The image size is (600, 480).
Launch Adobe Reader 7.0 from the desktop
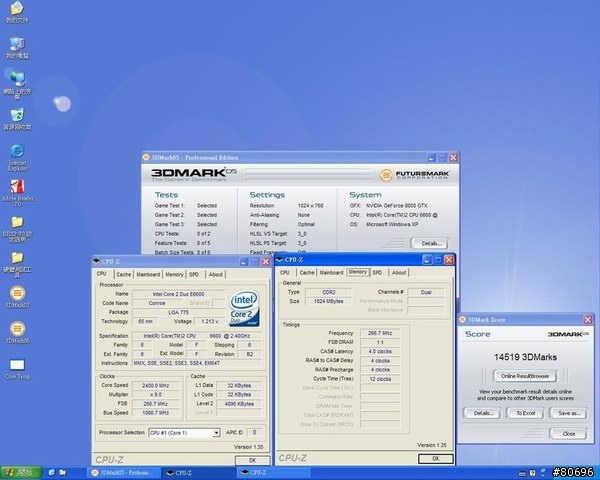click(x=17, y=193)
